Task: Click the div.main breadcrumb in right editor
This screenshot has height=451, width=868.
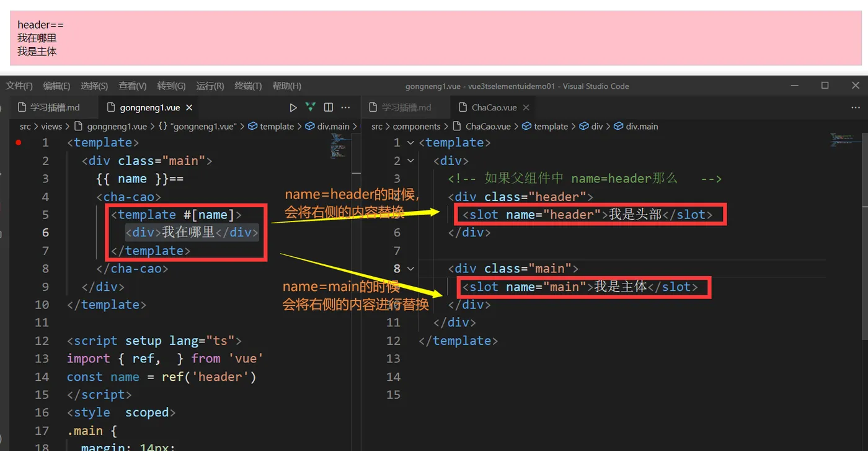Action: pos(636,126)
